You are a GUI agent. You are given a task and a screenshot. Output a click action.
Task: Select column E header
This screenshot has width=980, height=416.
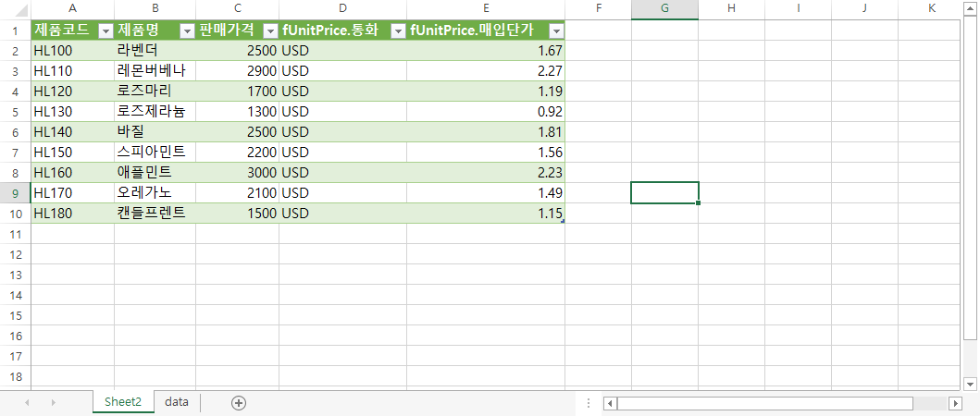tap(486, 8)
